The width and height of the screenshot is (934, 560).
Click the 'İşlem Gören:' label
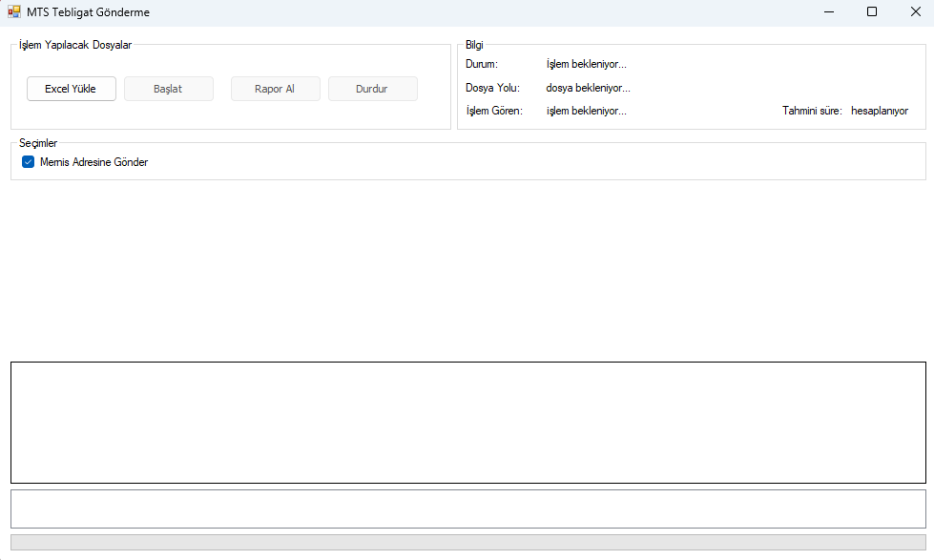(494, 111)
